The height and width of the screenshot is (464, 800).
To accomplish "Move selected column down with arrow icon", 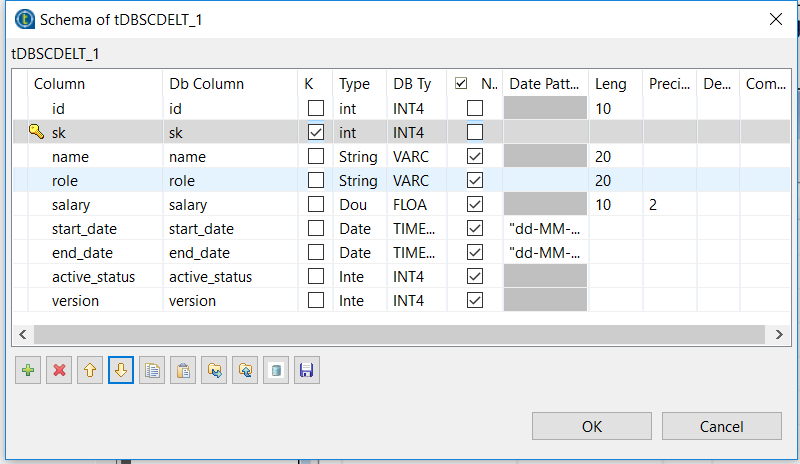I will pyautogui.click(x=121, y=371).
